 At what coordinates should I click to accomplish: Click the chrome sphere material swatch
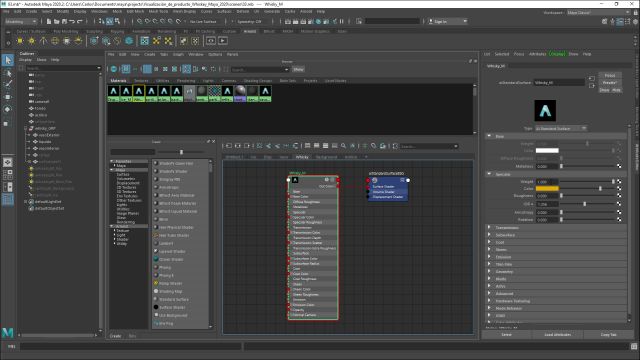(240, 93)
